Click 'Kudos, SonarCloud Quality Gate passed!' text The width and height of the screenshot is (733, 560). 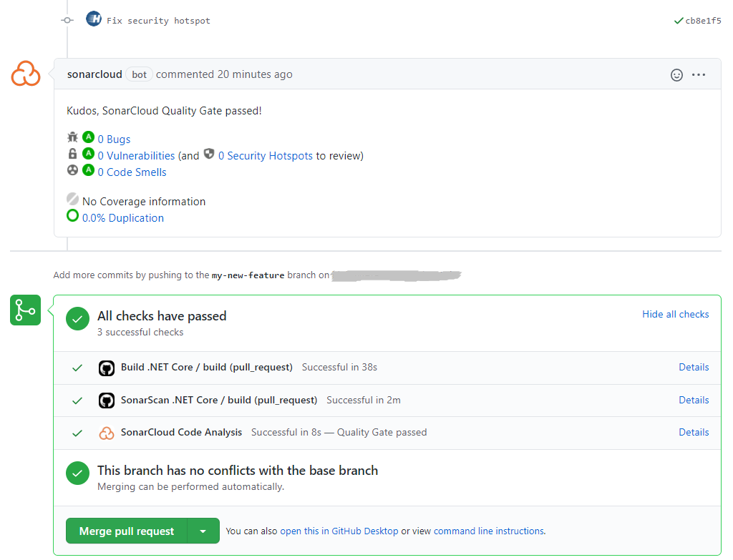[164, 111]
